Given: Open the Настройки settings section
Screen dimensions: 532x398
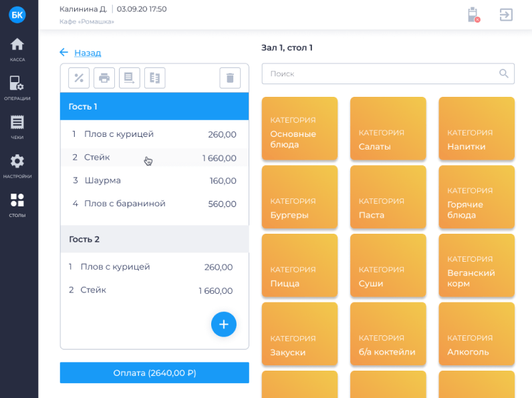Looking at the screenshot, I should pos(17,166).
